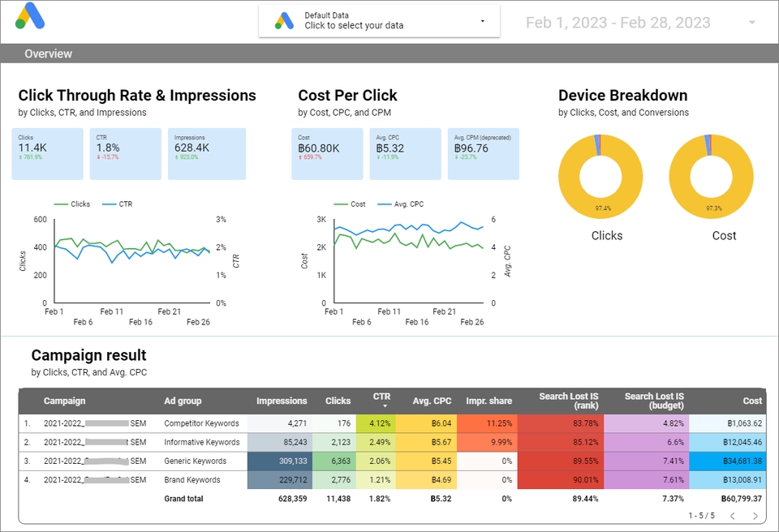Image resolution: width=779 pixels, height=532 pixels.
Task: Sort table by Impressions column header
Action: click(282, 401)
